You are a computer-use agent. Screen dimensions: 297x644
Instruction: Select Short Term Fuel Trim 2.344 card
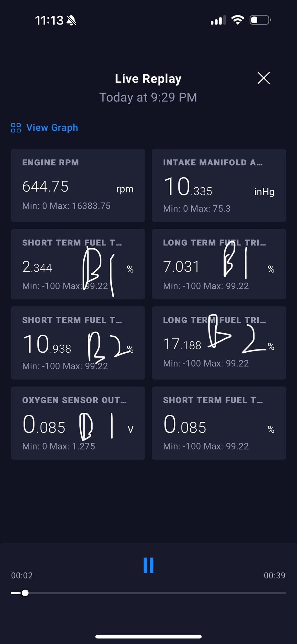click(x=78, y=264)
